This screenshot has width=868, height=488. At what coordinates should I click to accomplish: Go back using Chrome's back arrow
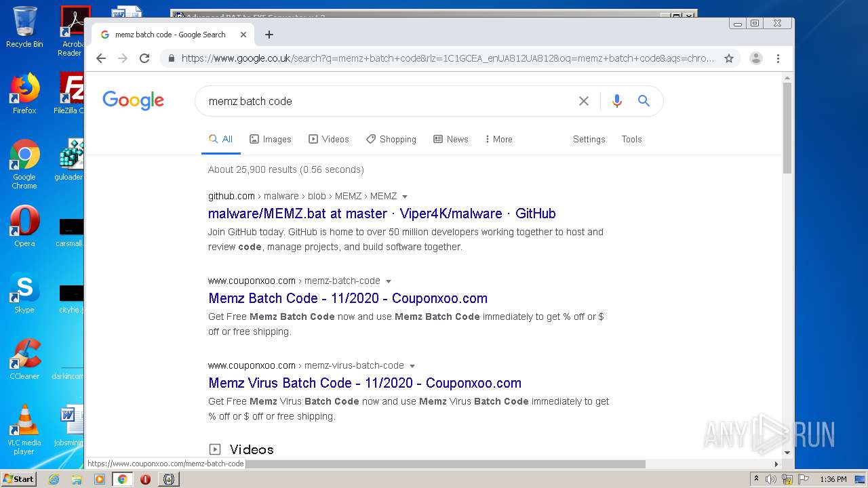[x=101, y=58]
